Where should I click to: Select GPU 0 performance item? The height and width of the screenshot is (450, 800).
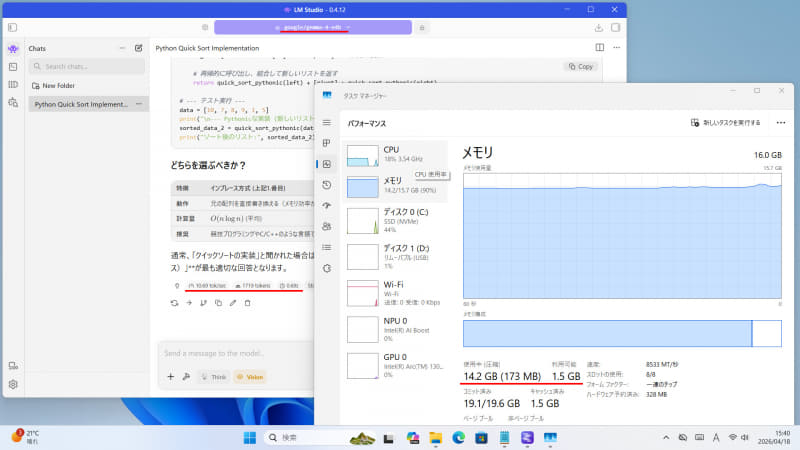point(396,366)
